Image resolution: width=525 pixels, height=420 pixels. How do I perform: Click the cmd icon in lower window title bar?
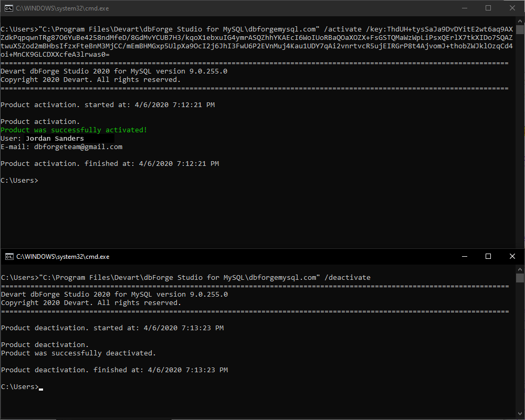point(9,257)
